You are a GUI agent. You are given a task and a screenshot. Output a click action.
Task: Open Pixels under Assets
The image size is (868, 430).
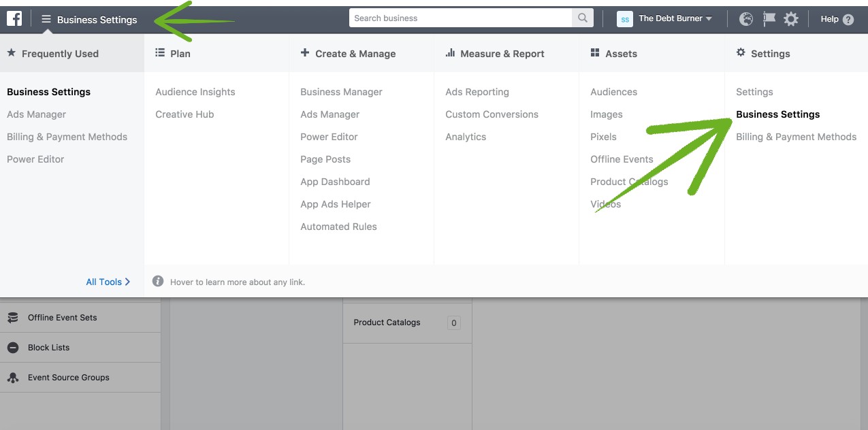[603, 137]
